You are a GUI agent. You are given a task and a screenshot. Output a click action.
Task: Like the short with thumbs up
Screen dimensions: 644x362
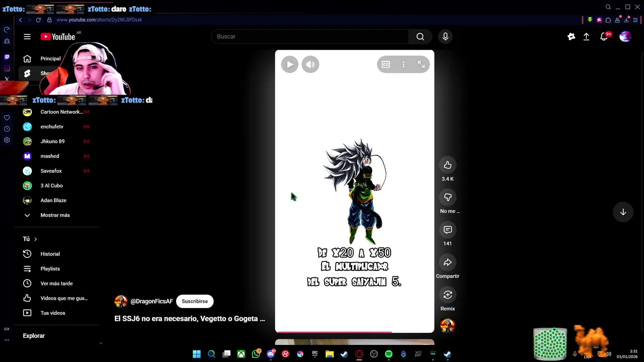point(448,165)
